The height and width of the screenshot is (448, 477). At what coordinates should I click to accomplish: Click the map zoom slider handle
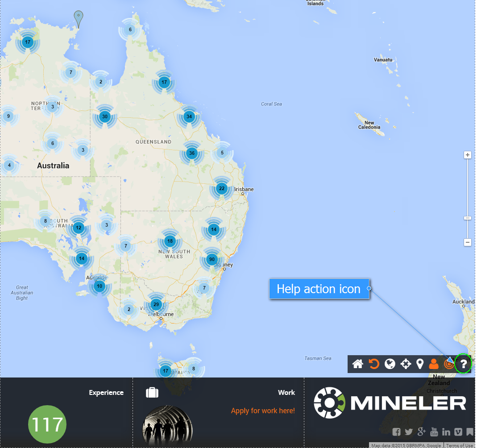click(x=468, y=218)
